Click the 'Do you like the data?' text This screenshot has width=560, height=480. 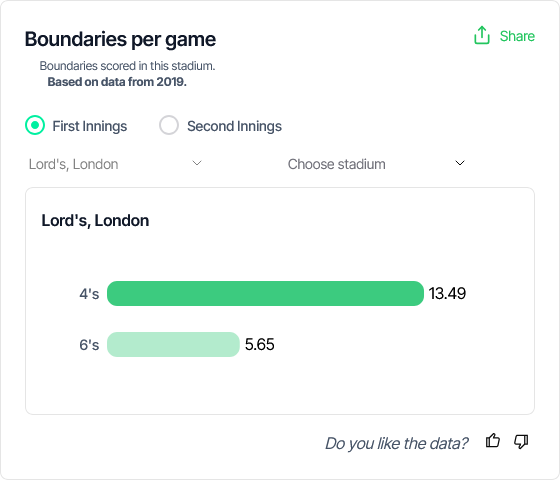pyautogui.click(x=396, y=443)
